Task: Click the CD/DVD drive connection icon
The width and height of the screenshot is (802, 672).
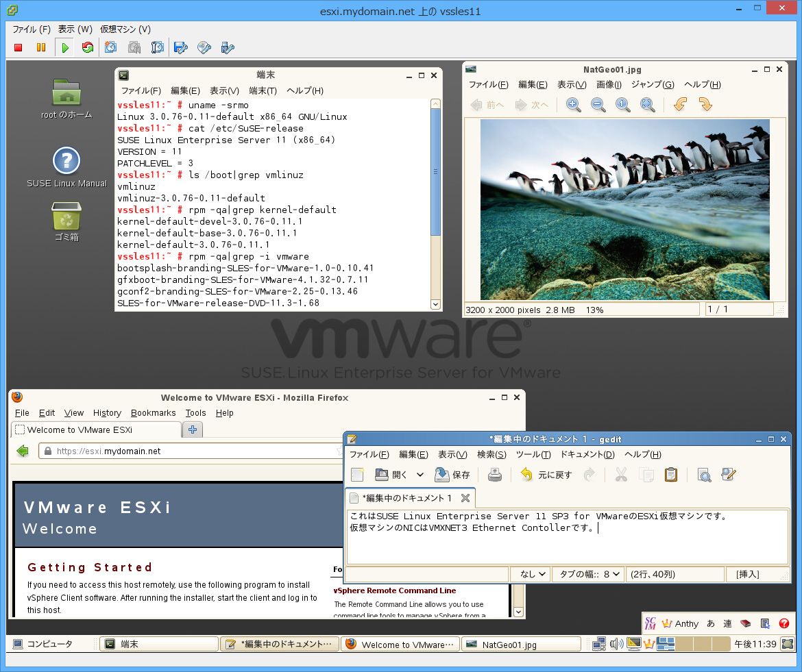Action: point(204,47)
